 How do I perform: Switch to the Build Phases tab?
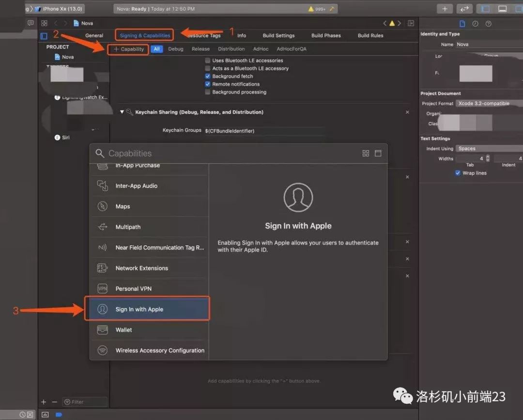(326, 35)
